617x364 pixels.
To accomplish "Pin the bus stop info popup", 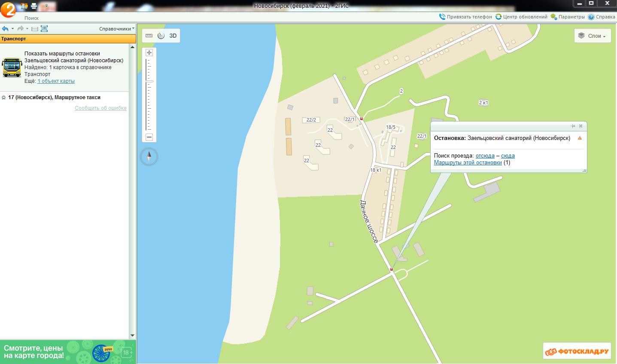I will (x=573, y=126).
